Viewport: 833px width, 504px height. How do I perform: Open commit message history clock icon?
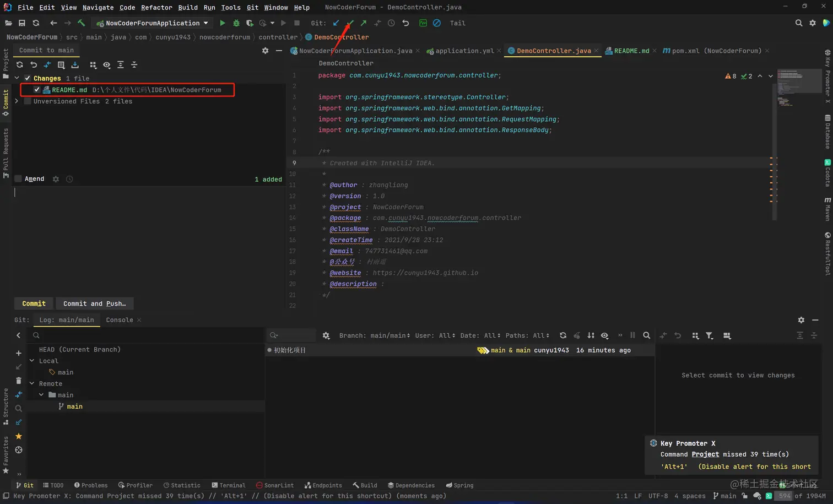click(x=69, y=179)
